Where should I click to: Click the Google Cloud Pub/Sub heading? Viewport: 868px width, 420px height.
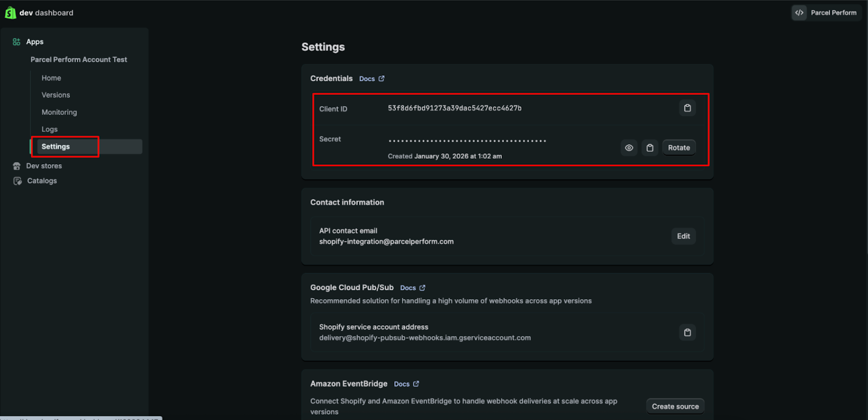(352, 288)
